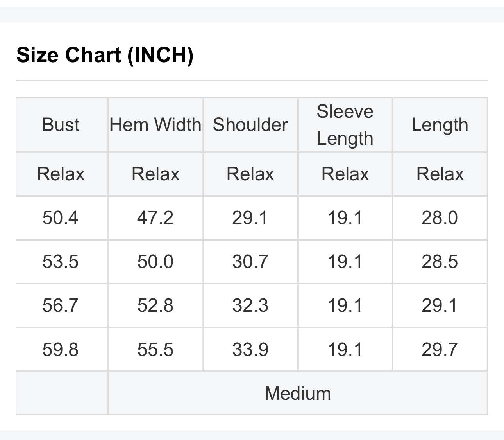Select the Bust column header
The width and height of the screenshot is (504, 440).
61,125
